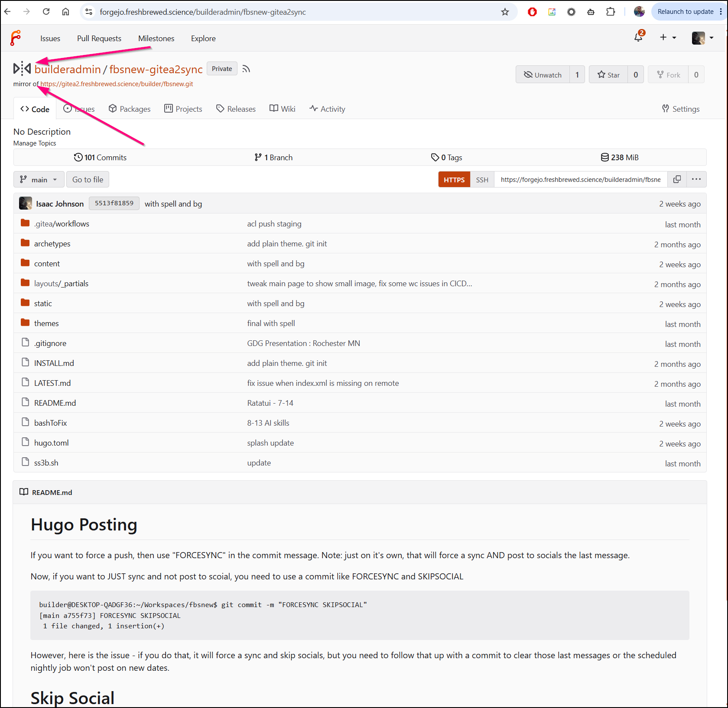This screenshot has height=708, width=728.
Task: Unwatch this repository
Action: [543, 74]
